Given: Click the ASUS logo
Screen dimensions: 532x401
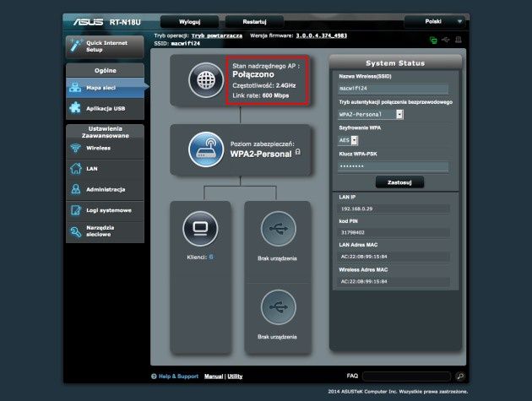Looking at the screenshot, I should coord(88,22).
